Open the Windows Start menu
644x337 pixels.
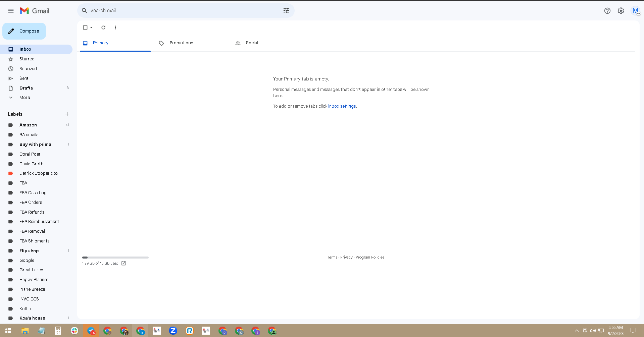tap(8, 331)
